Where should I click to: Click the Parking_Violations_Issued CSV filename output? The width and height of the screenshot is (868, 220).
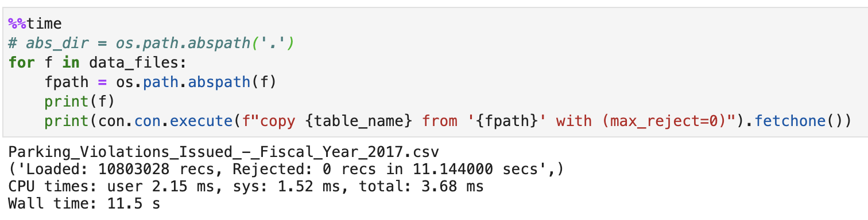point(218,153)
